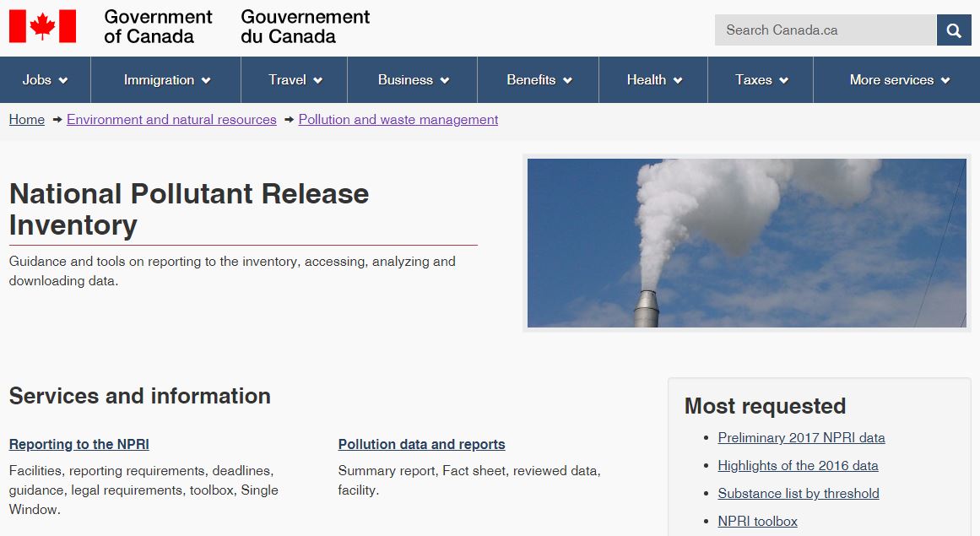Screen dimensions: 980x536
Task: Open Environment and natural resources breadcrumb
Action: click(x=171, y=120)
